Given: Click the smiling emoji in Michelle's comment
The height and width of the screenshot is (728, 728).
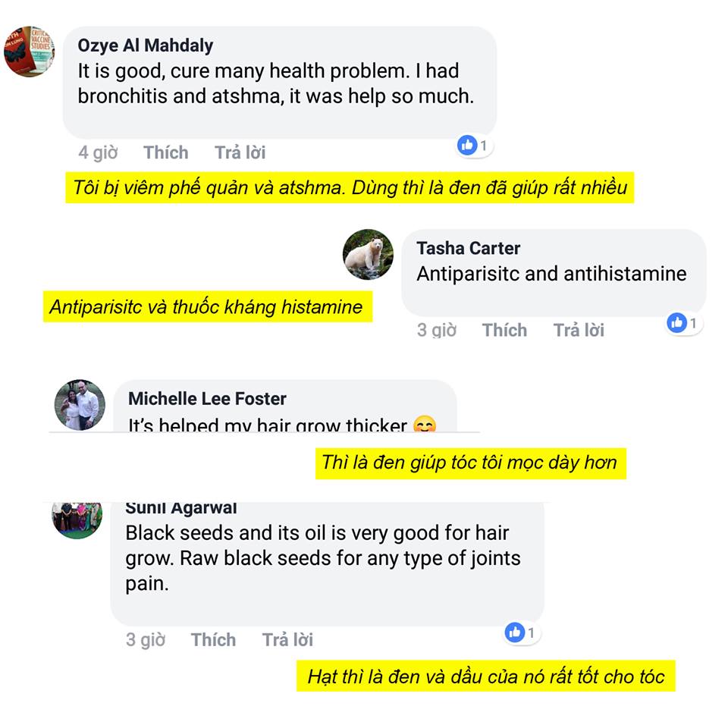Looking at the screenshot, I should pos(425,423).
